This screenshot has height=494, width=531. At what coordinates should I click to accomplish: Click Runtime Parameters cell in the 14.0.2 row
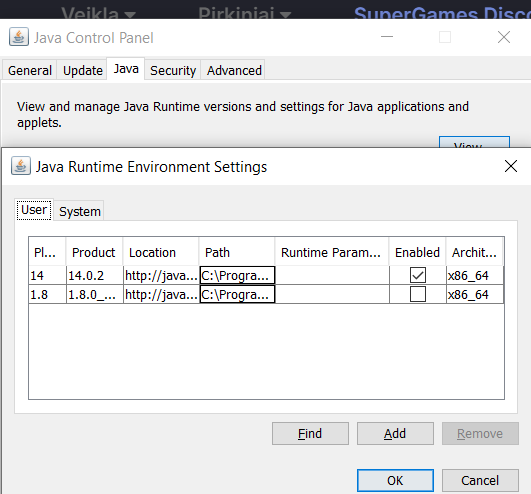pyautogui.click(x=332, y=275)
